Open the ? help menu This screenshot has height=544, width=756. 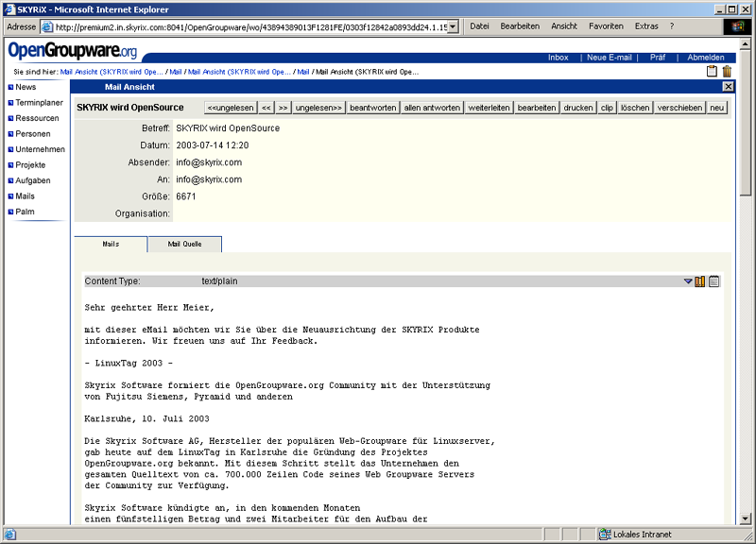(672, 26)
